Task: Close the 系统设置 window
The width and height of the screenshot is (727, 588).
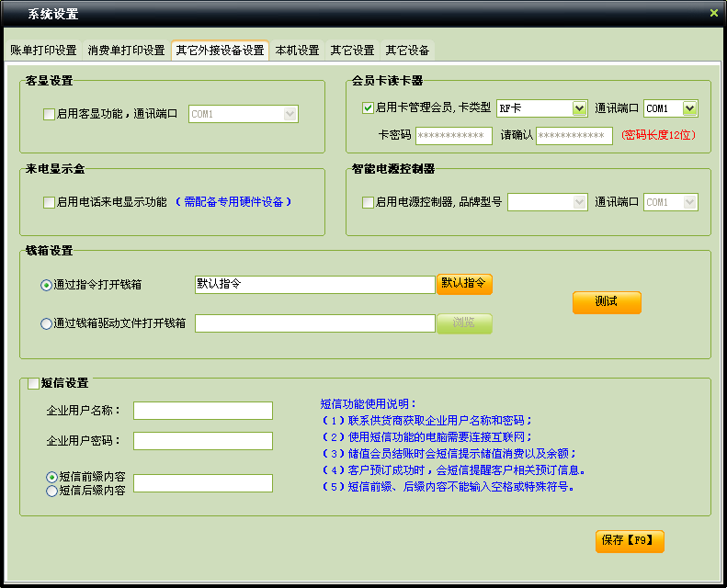Action: click(714, 13)
